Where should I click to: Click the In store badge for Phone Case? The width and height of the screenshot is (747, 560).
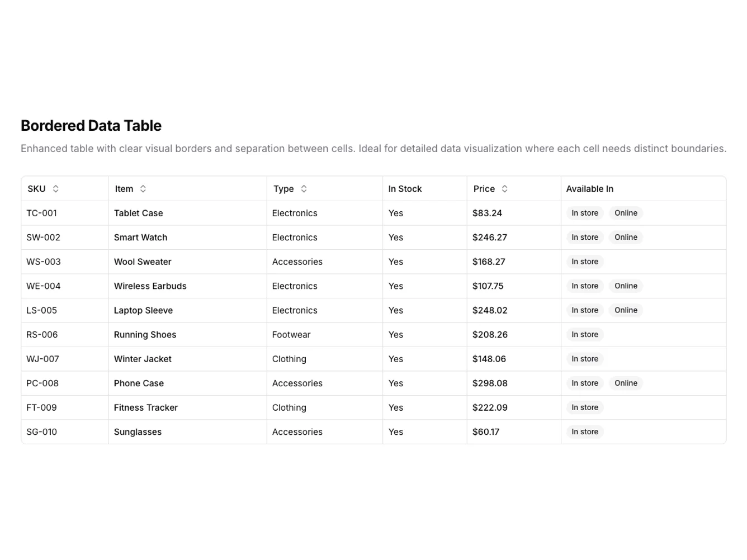pos(584,383)
